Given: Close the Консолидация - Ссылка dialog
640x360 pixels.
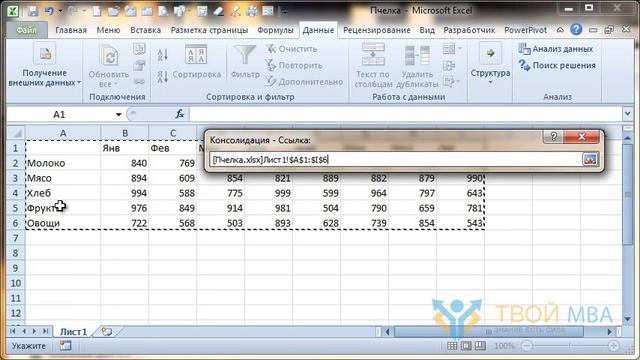Looking at the screenshot, I should coord(582,137).
